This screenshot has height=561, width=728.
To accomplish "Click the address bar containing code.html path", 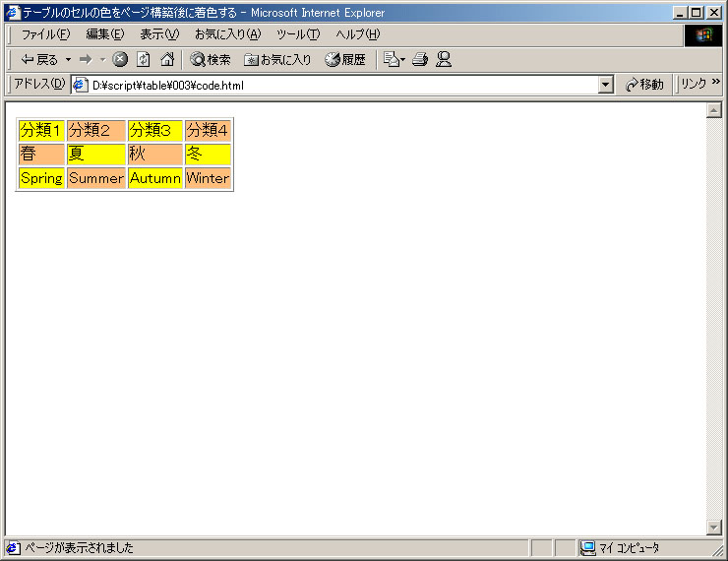I will (343, 85).
